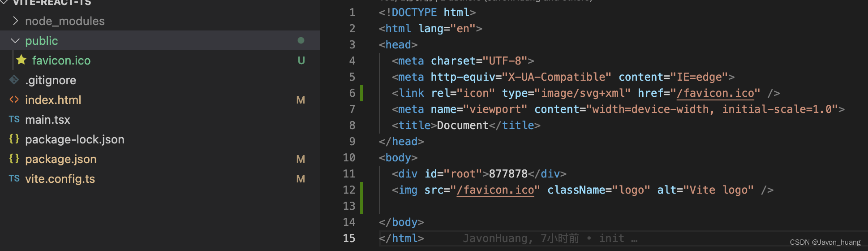Click the braces icon beside package.json

(14, 159)
